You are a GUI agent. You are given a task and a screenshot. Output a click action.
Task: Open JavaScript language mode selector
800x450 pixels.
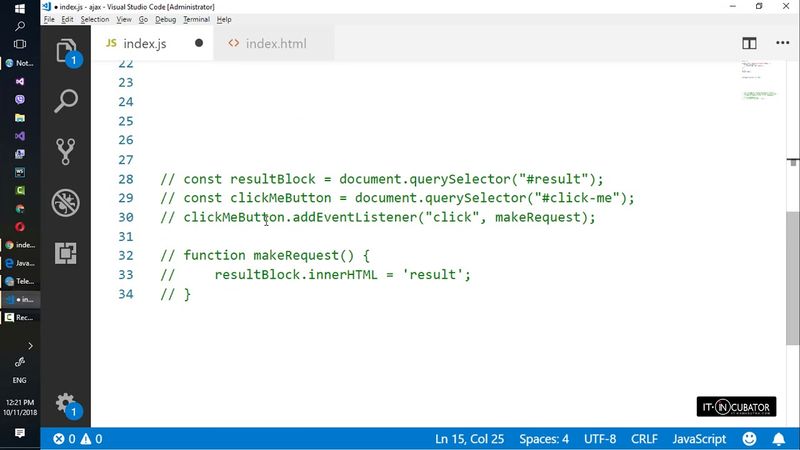(x=698, y=439)
